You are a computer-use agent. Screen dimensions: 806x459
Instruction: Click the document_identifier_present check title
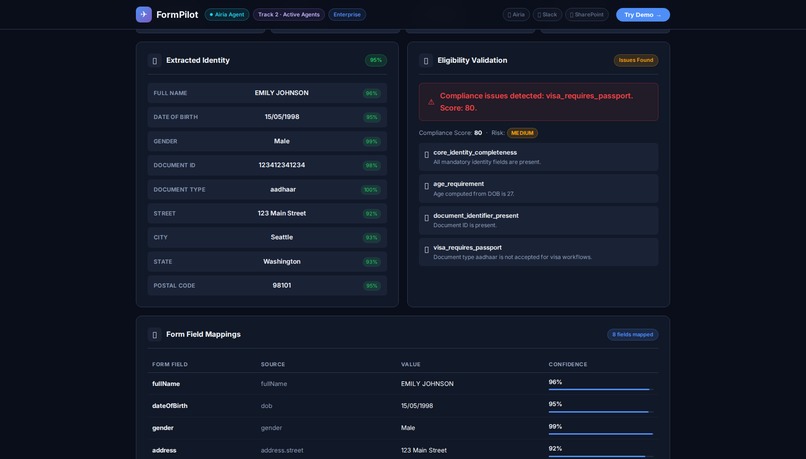476,216
